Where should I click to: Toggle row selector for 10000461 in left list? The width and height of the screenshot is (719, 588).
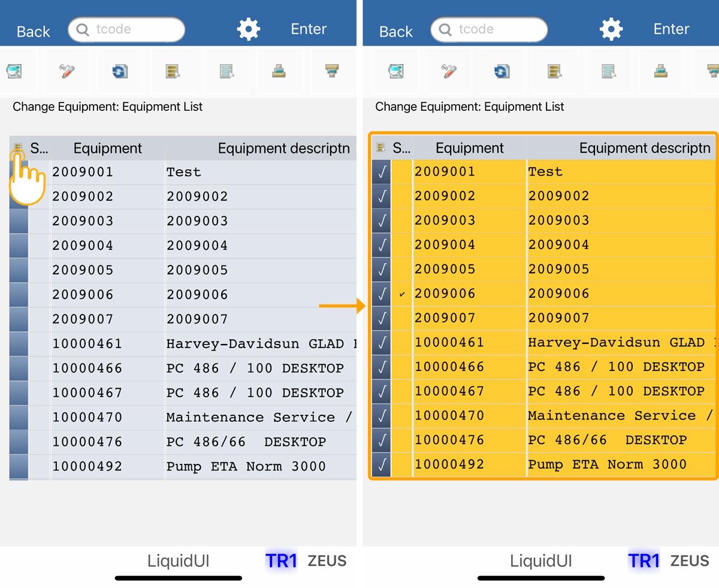click(x=19, y=344)
